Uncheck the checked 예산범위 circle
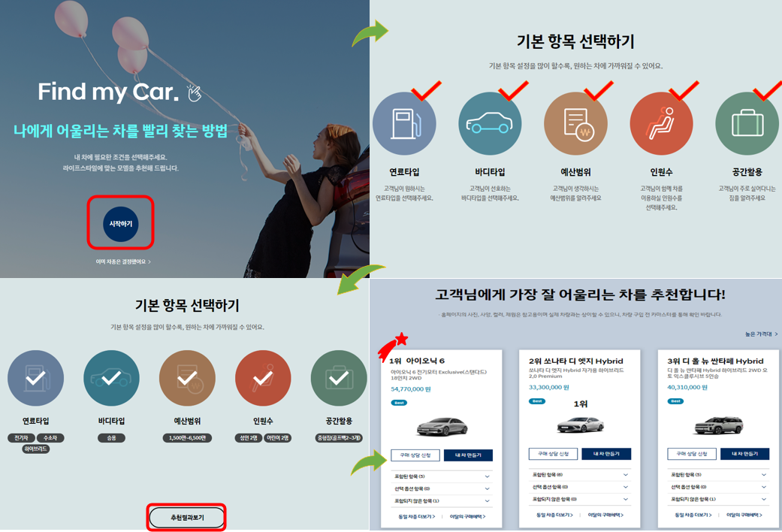The image size is (782, 532). click(187, 378)
